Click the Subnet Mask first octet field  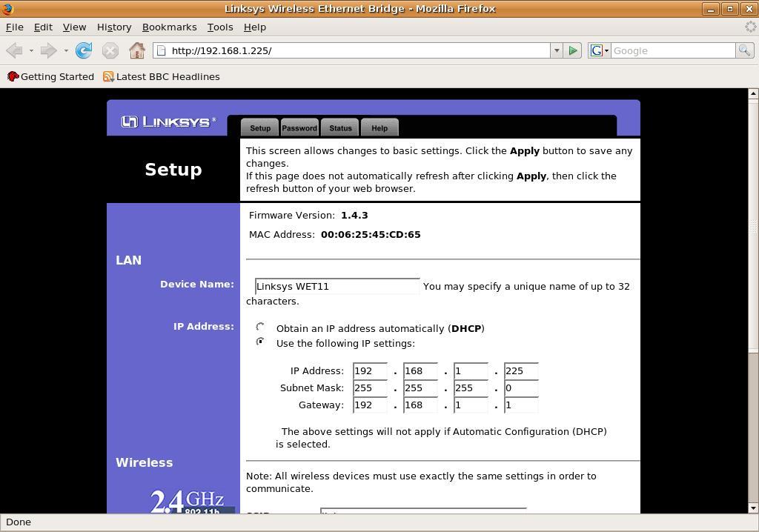pos(371,388)
